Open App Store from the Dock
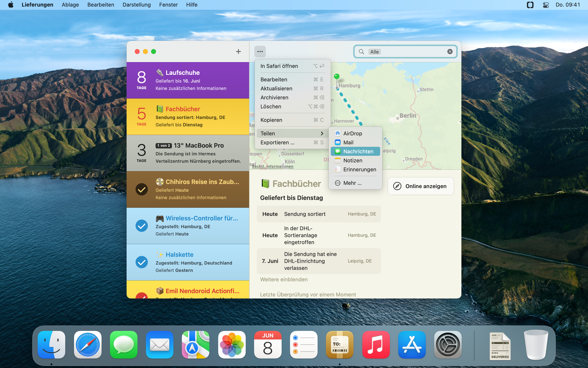This screenshot has height=368, width=588. [x=412, y=345]
